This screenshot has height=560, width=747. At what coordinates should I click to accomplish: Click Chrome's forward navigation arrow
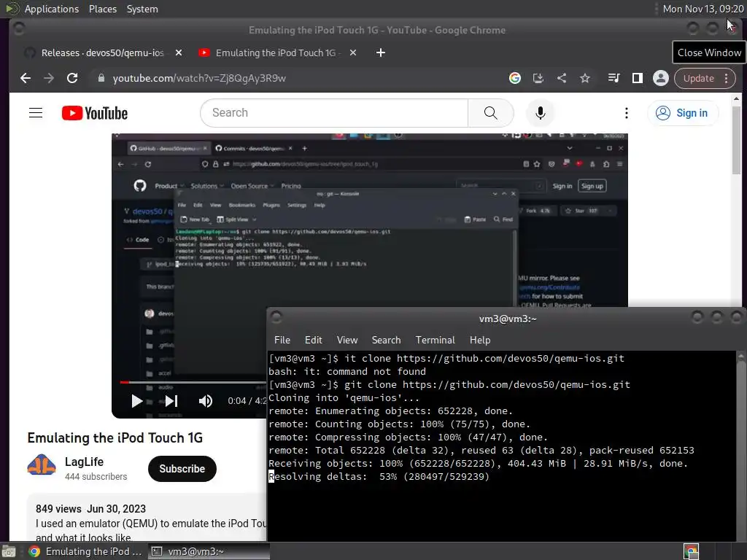click(x=49, y=78)
